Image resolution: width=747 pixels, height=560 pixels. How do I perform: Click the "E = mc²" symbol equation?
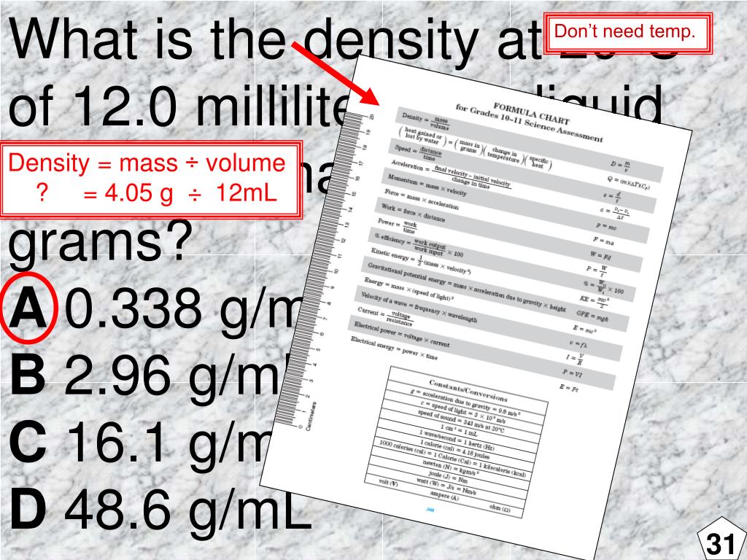point(584,329)
